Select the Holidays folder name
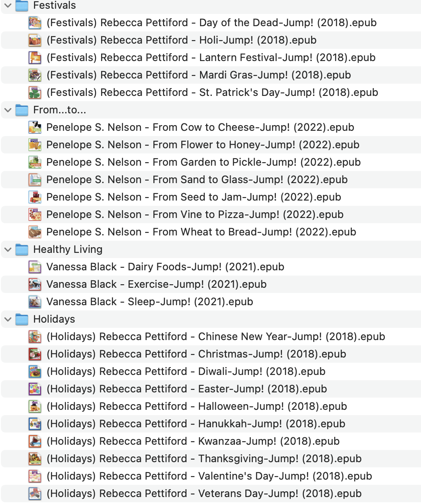 pos(54,319)
